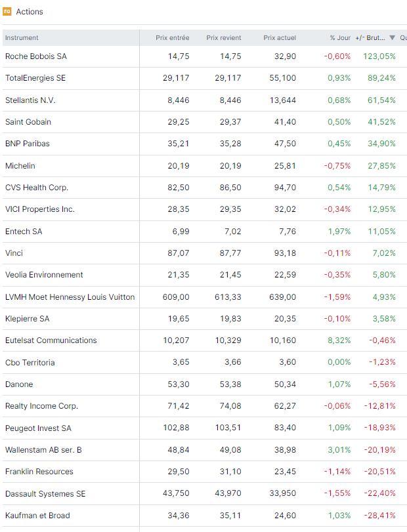Click BNP Paribas current price 47,50
Image resolution: width=407 pixels, height=532 pixels.
pos(285,144)
